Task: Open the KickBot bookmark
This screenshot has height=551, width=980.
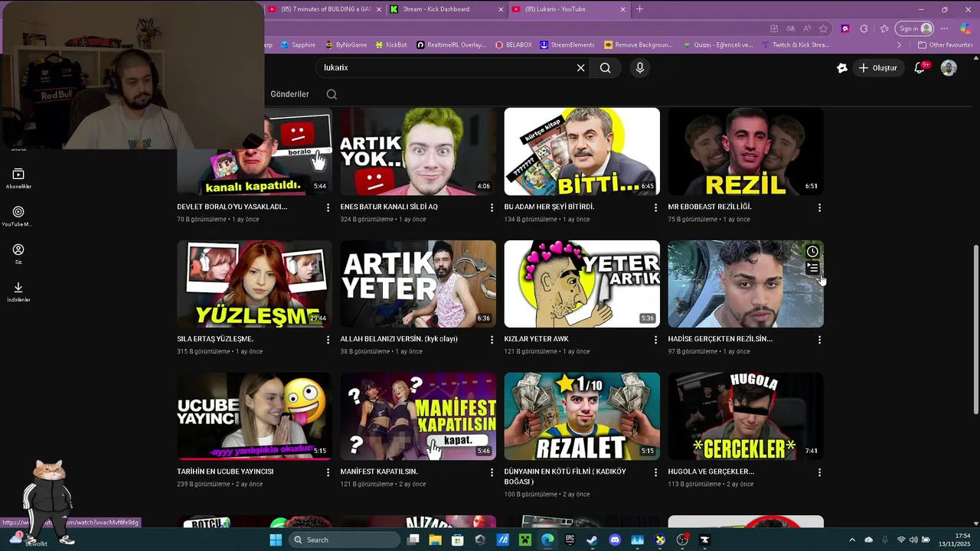Action: [x=391, y=44]
